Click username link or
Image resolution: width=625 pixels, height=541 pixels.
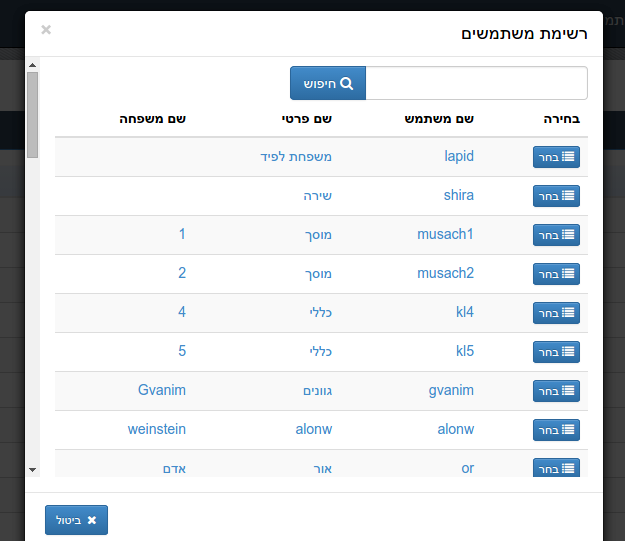468,468
